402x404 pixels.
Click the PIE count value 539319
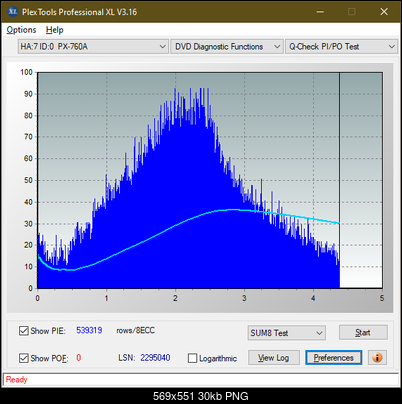(89, 330)
